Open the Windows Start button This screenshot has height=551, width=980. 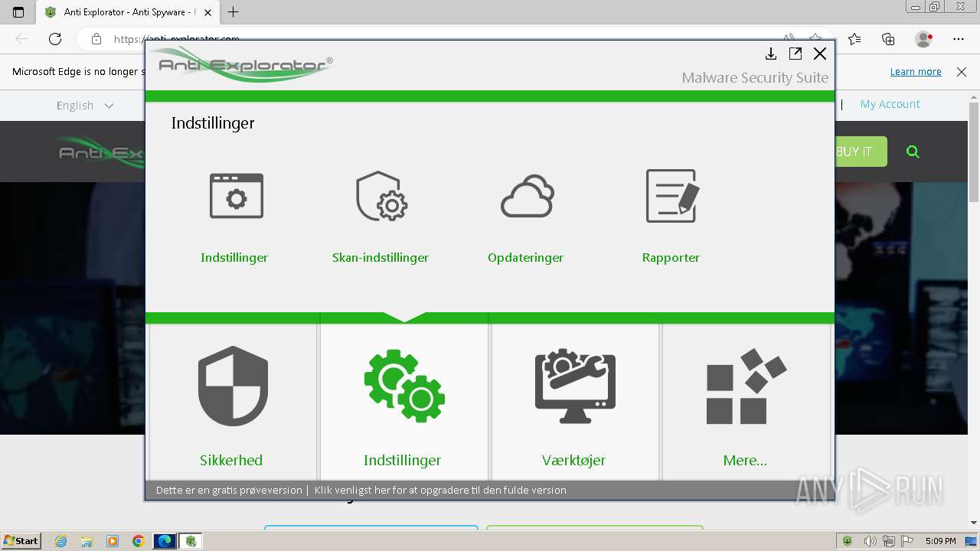point(21,541)
